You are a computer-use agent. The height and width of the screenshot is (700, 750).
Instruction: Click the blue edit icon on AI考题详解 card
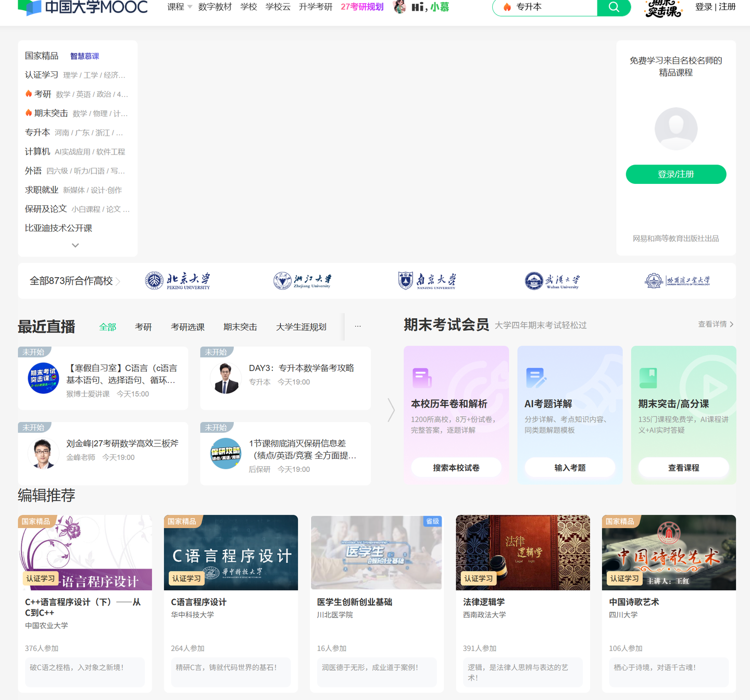pos(536,378)
